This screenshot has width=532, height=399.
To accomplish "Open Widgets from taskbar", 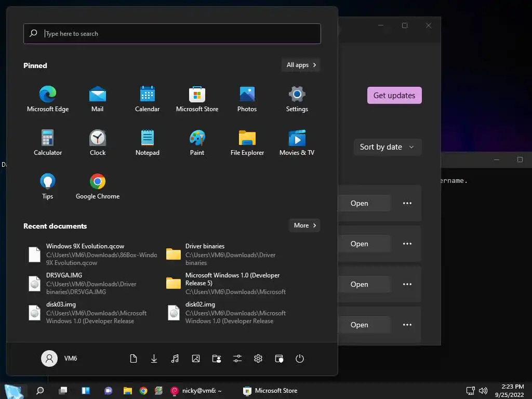I will click(86, 391).
